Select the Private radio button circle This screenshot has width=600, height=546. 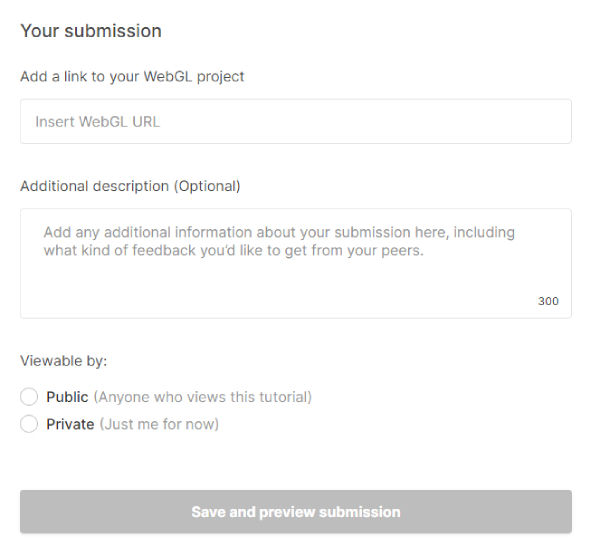pos(29,424)
